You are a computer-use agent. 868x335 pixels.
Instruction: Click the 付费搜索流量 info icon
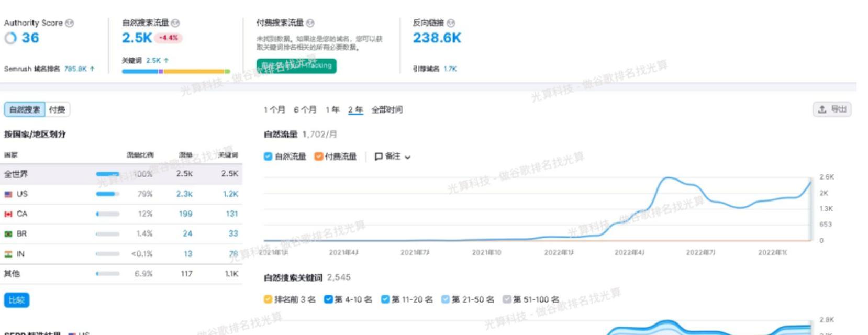pos(310,23)
